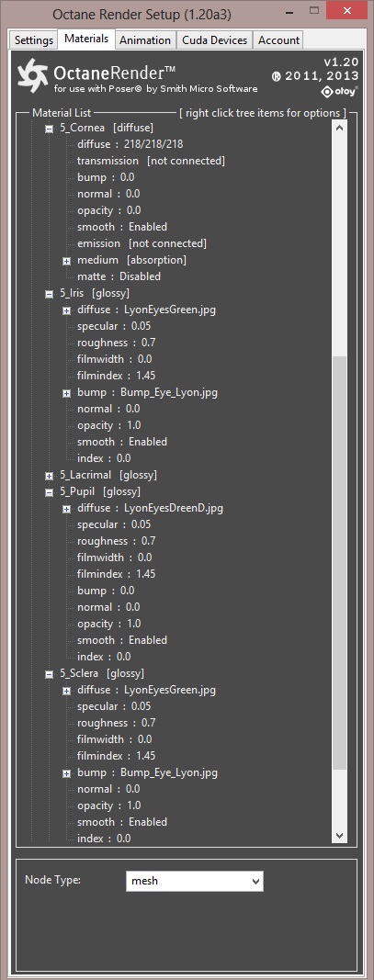Select 5_Sclera specular : 0.05 row
Screen dimensions: 374x980
tap(114, 706)
